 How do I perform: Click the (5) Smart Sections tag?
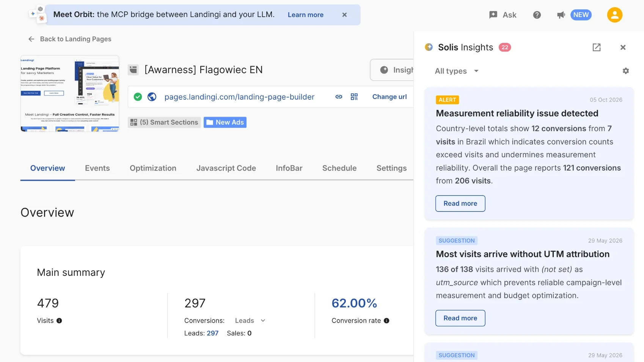[x=164, y=122]
